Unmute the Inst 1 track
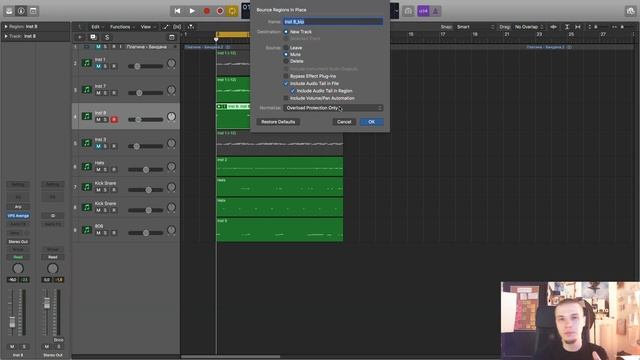The height and width of the screenshot is (360, 640). pos(98,66)
